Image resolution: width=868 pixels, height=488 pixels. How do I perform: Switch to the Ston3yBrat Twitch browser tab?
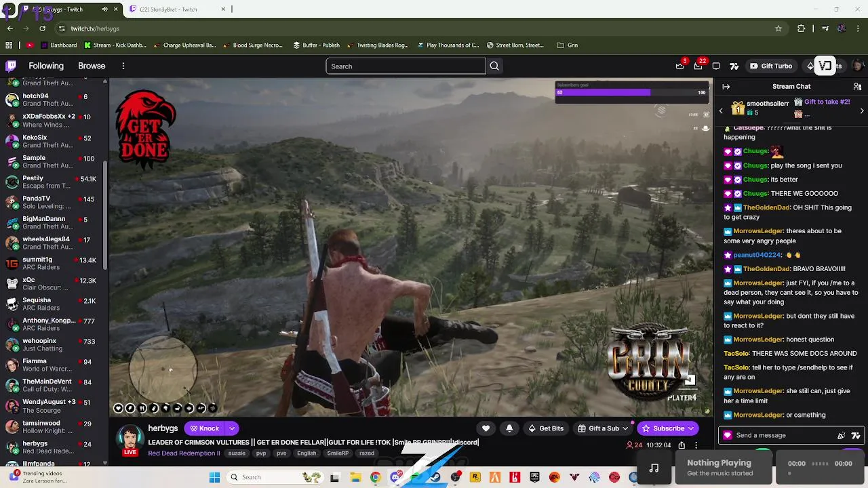pyautogui.click(x=177, y=9)
